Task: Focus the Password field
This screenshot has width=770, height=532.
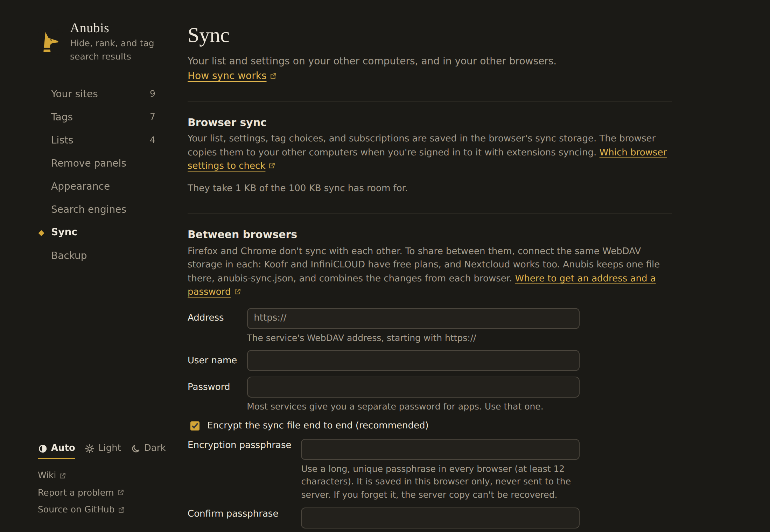Action: point(413,387)
